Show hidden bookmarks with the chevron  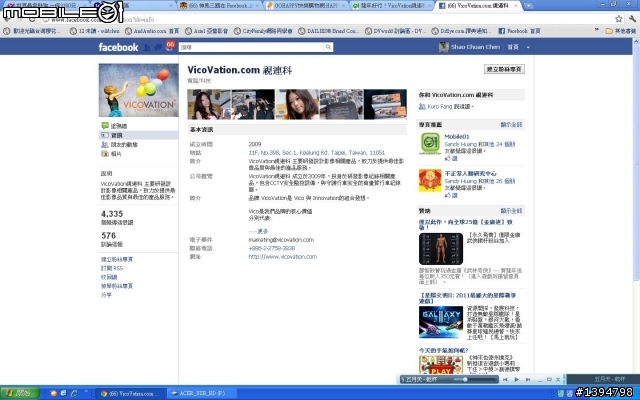click(597, 30)
